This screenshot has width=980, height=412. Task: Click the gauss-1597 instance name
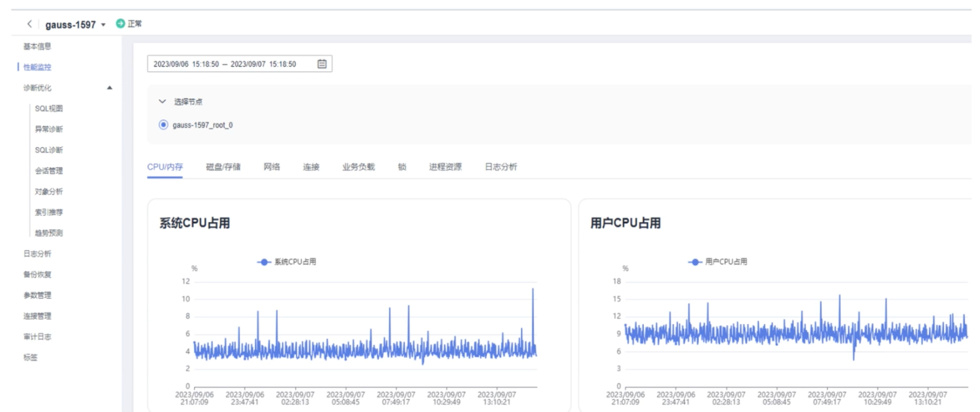pyautogui.click(x=71, y=25)
